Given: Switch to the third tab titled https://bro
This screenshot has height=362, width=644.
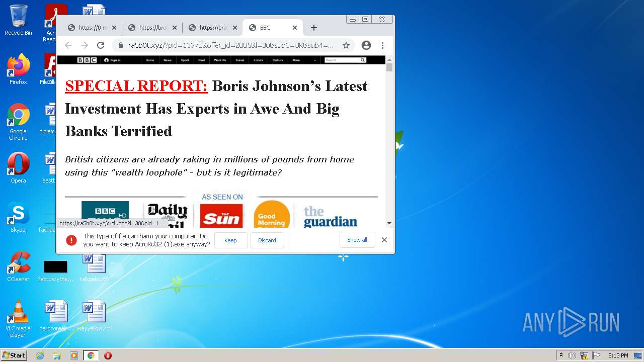Looking at the screenshot, I should (x=212, y=28).
